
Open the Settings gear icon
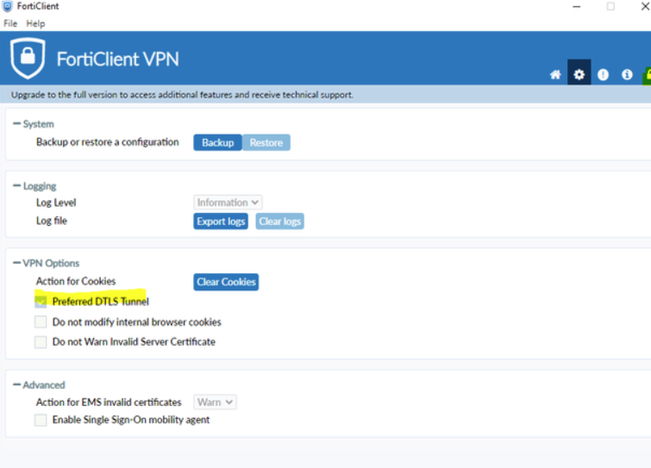579,74
